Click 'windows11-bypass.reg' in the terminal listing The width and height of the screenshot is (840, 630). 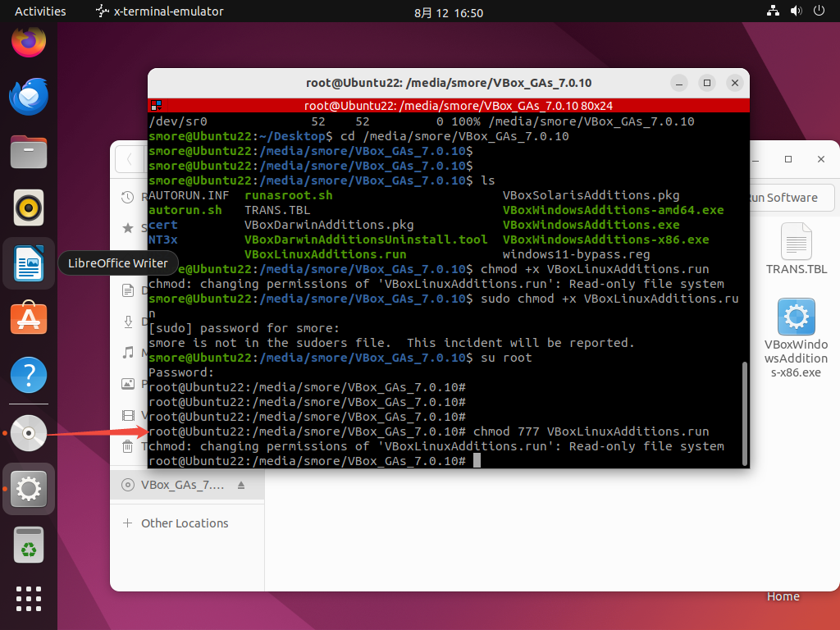[576, 254]
